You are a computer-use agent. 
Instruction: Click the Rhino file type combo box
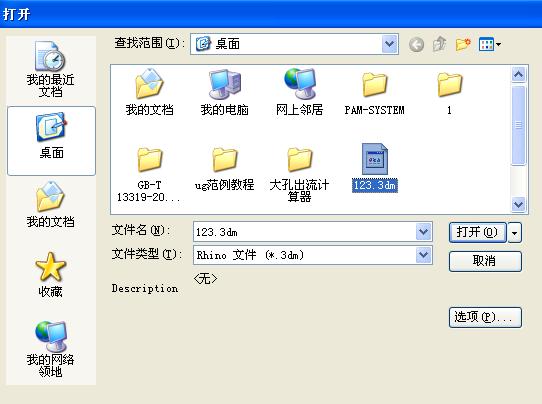312,255
